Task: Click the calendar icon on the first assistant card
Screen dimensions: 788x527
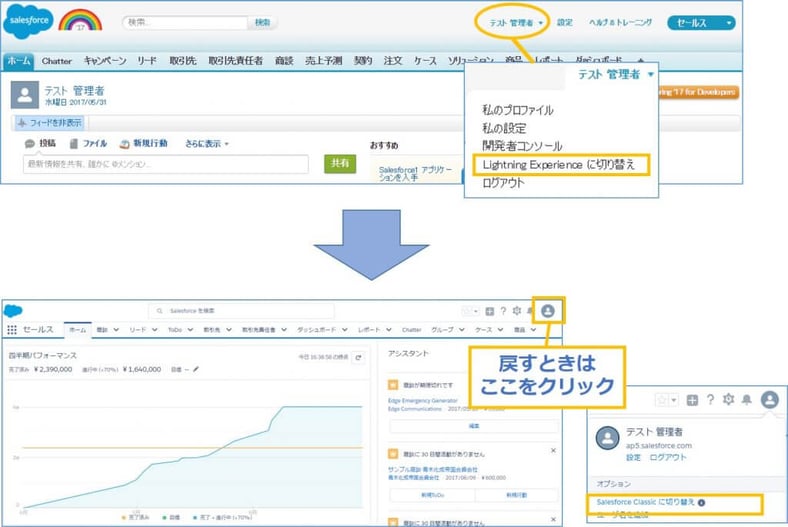Action: [x=393, y=385]
